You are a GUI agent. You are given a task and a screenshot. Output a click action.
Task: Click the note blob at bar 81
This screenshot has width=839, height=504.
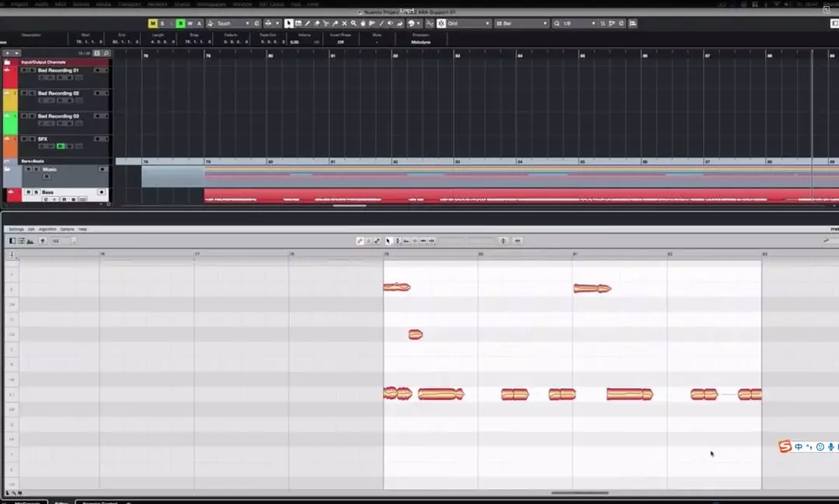pos(592,288)
